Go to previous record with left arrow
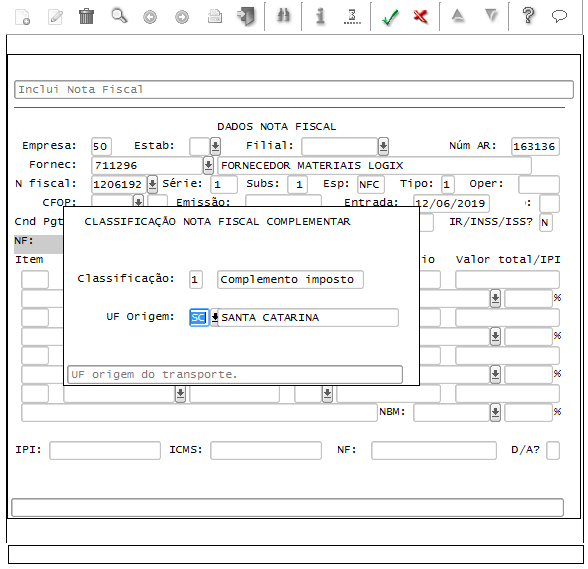This screenshot has width=588, height=569. [150, 17]
